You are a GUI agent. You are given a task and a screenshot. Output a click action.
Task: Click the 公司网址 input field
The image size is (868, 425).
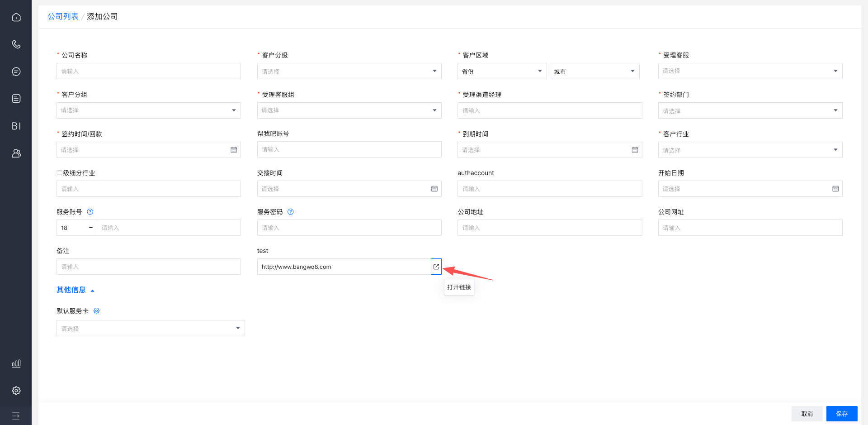[x=750, y=228]
